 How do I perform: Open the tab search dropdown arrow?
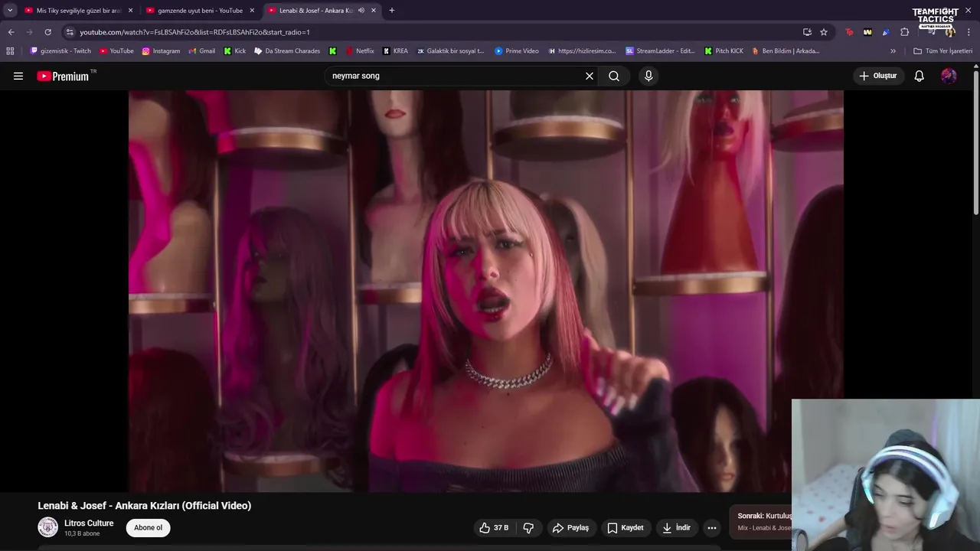[x=10, y=11]
